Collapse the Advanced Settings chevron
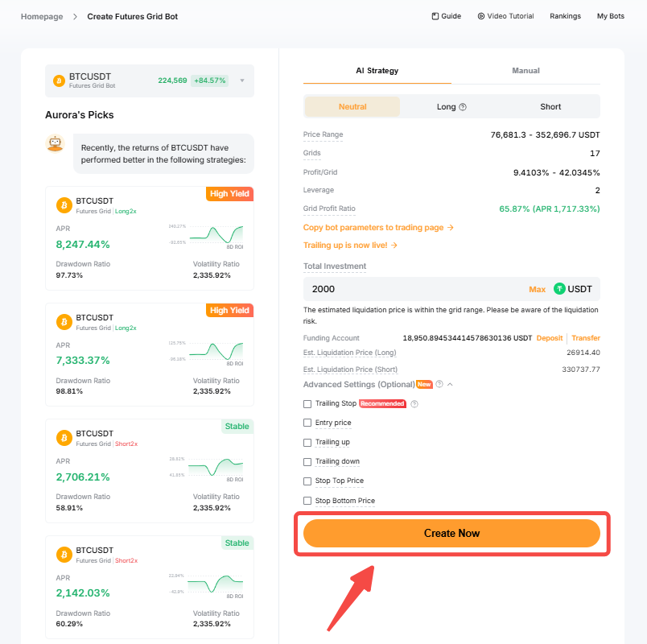This screenshot has width=647, height=644. click(450, 385)
